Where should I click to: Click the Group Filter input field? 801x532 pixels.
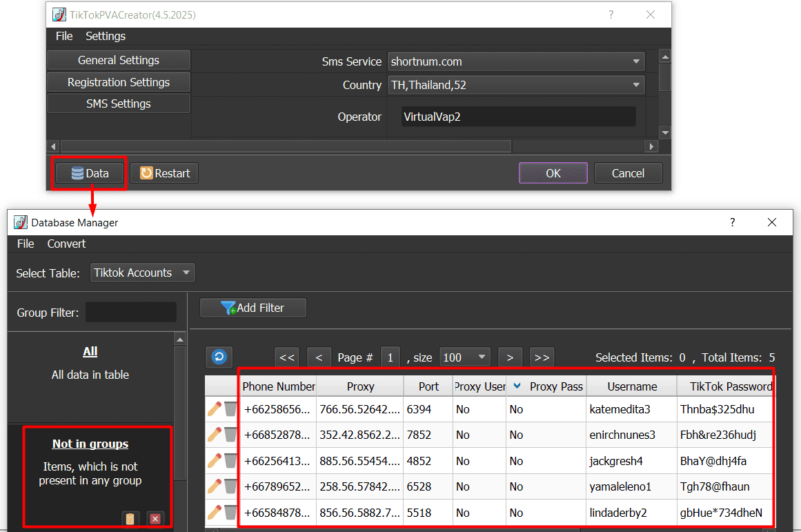131,313
